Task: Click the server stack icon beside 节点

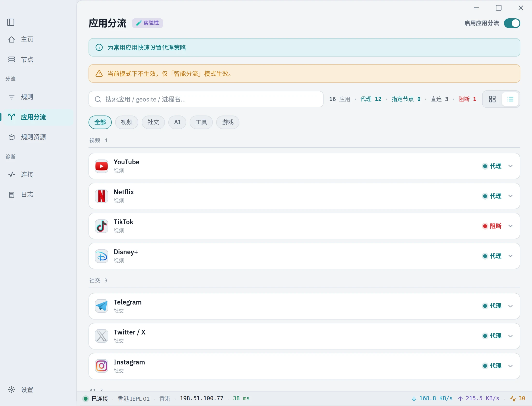Action: coord(12,59)
